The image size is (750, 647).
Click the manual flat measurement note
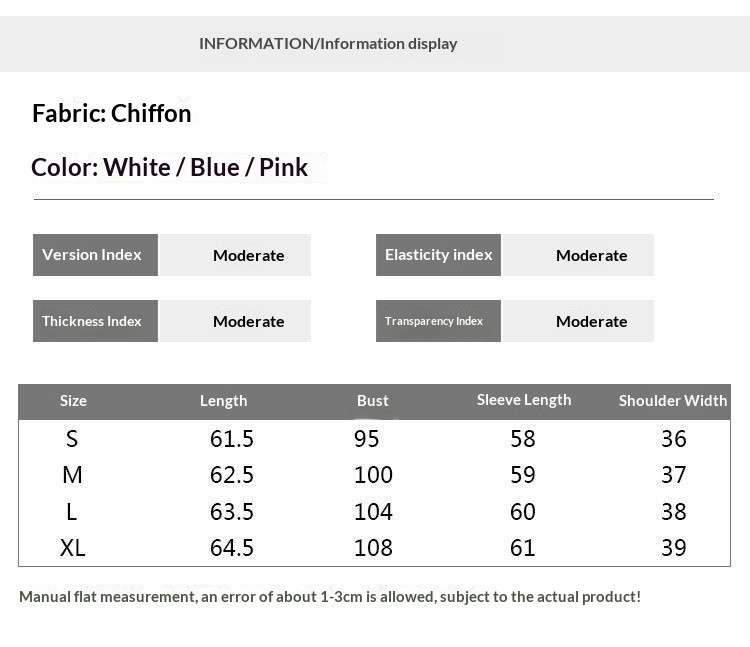[330, 597]
